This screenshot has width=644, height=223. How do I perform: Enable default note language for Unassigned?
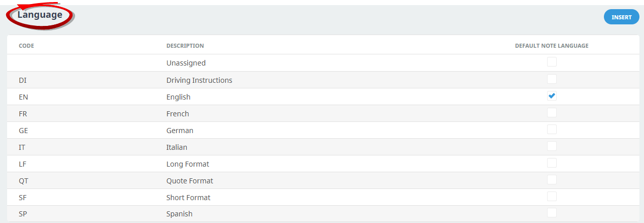pos(552,62)
